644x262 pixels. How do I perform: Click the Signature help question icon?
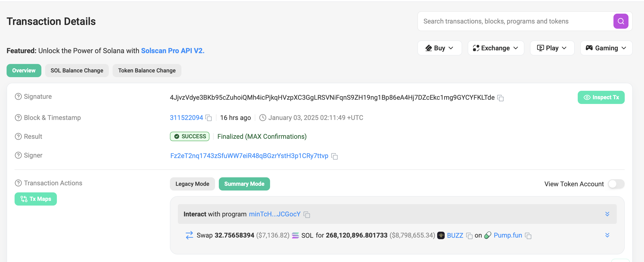18,97
